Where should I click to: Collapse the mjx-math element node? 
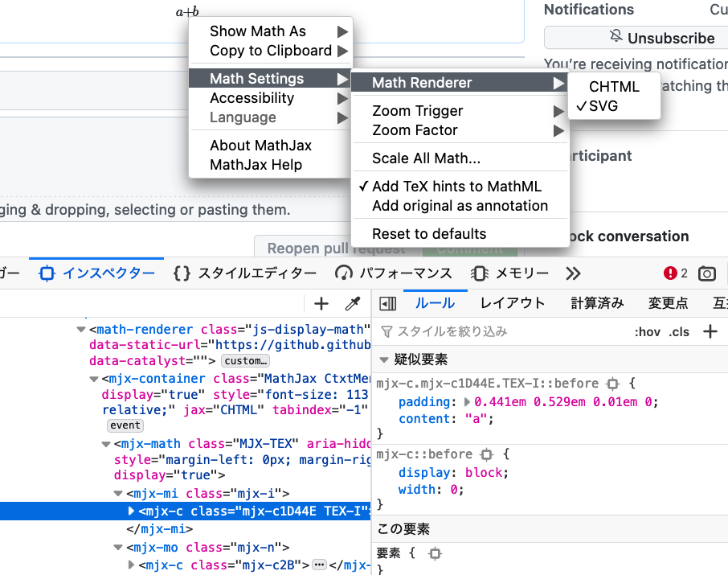coord(106,444)
